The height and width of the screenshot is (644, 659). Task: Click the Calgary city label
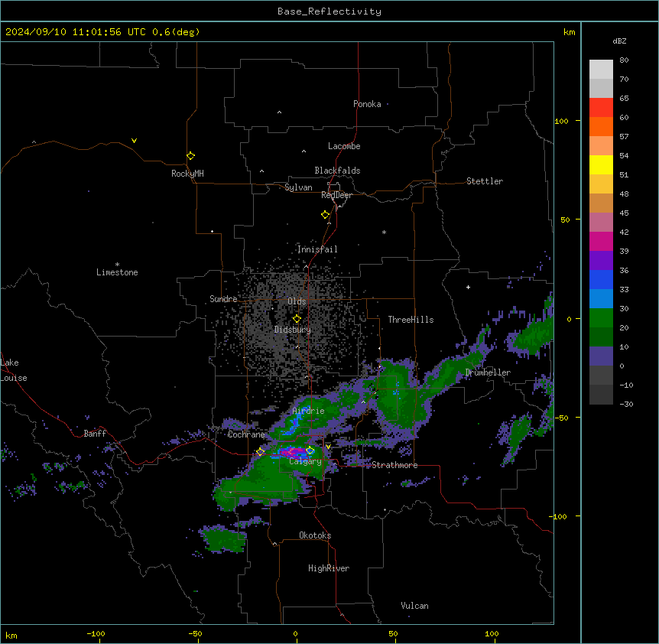click(x=305, y=461)
